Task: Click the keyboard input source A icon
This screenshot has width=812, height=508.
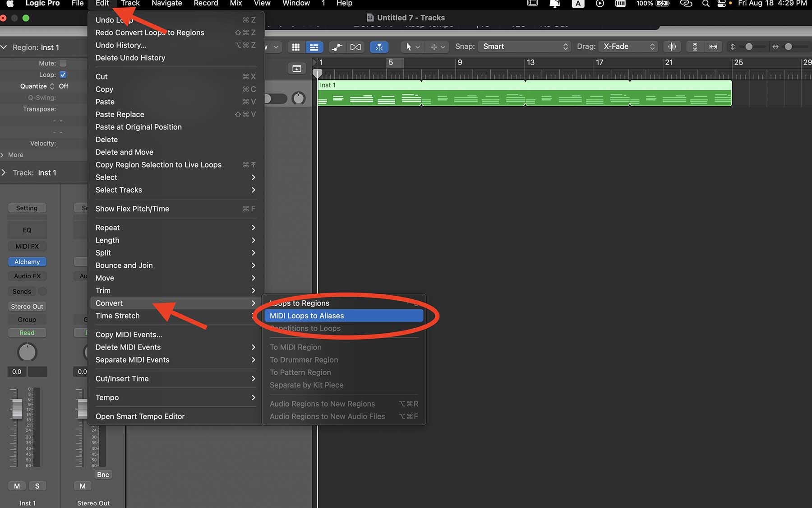Action: [578, 4]
